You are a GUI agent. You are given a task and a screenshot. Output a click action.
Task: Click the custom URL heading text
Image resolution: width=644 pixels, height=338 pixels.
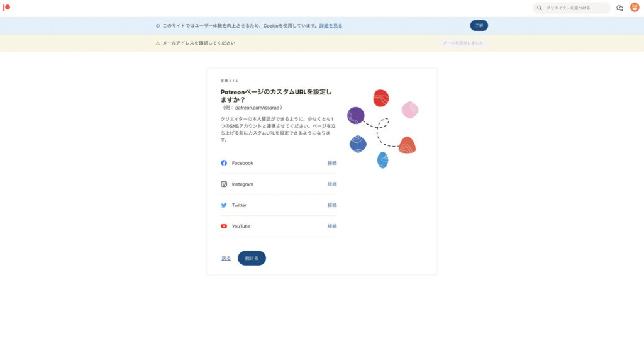click(276, 96)
